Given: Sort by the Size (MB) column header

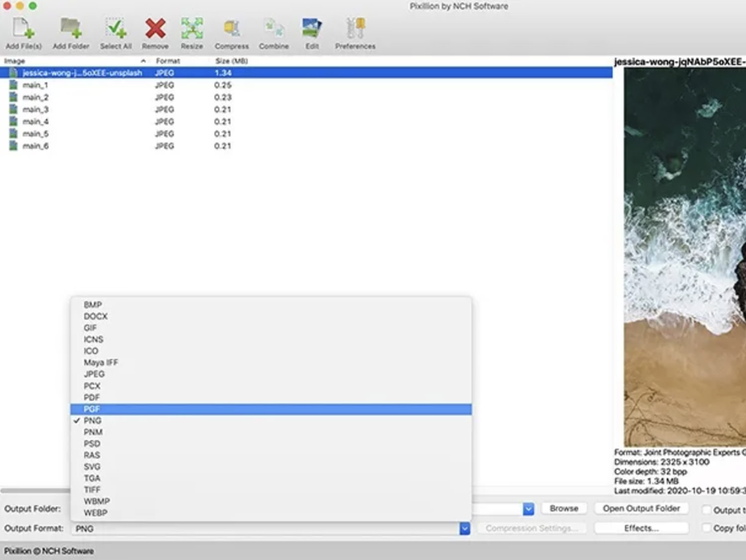Looking at the screenshot, I should [231, 61].
